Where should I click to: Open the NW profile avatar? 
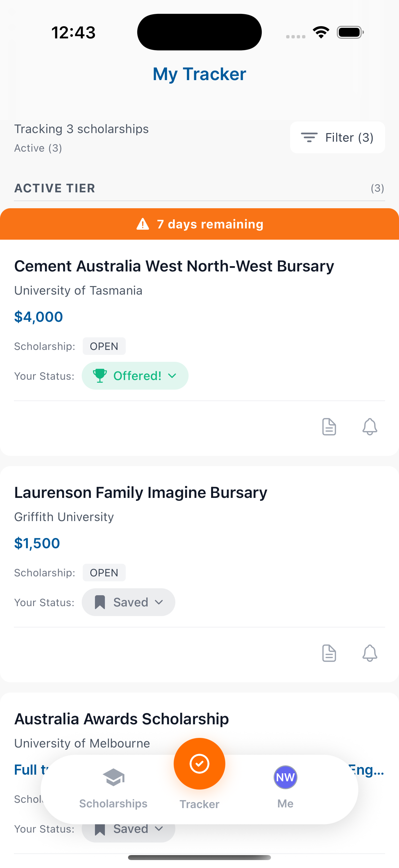[285, 777]
